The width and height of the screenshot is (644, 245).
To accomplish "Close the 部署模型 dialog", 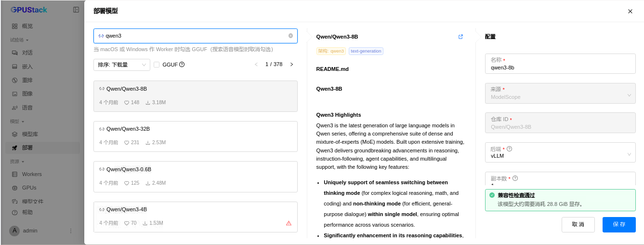I will 630,11.
